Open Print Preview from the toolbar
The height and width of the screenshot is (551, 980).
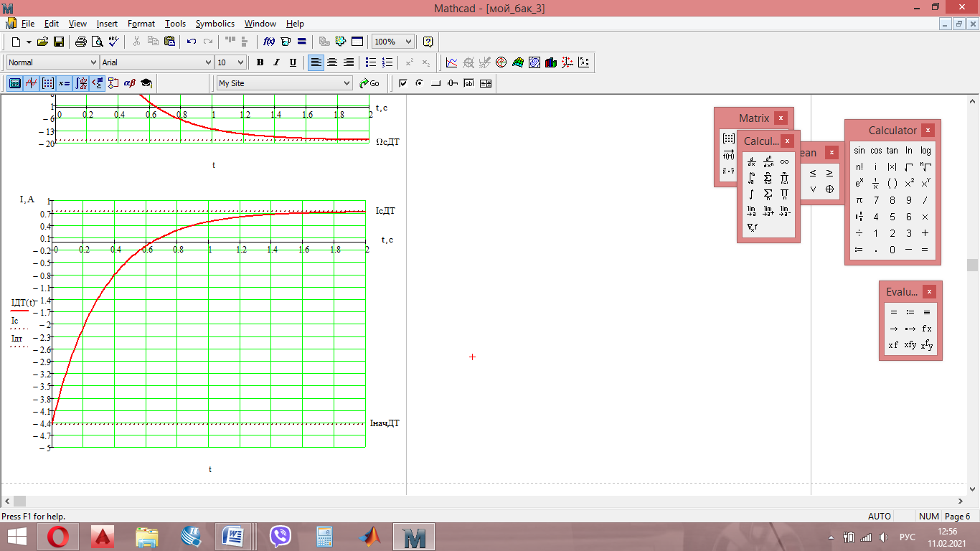[98, 42]
